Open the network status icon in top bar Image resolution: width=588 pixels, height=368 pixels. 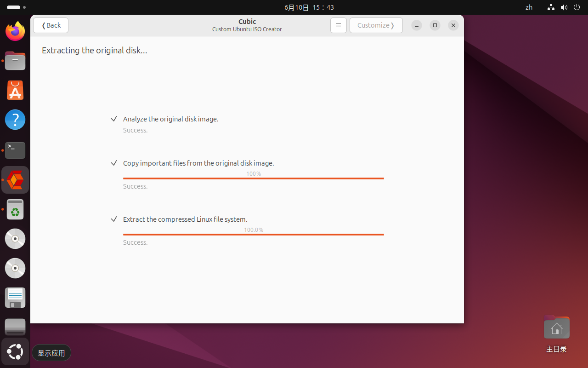coord(551,7)
